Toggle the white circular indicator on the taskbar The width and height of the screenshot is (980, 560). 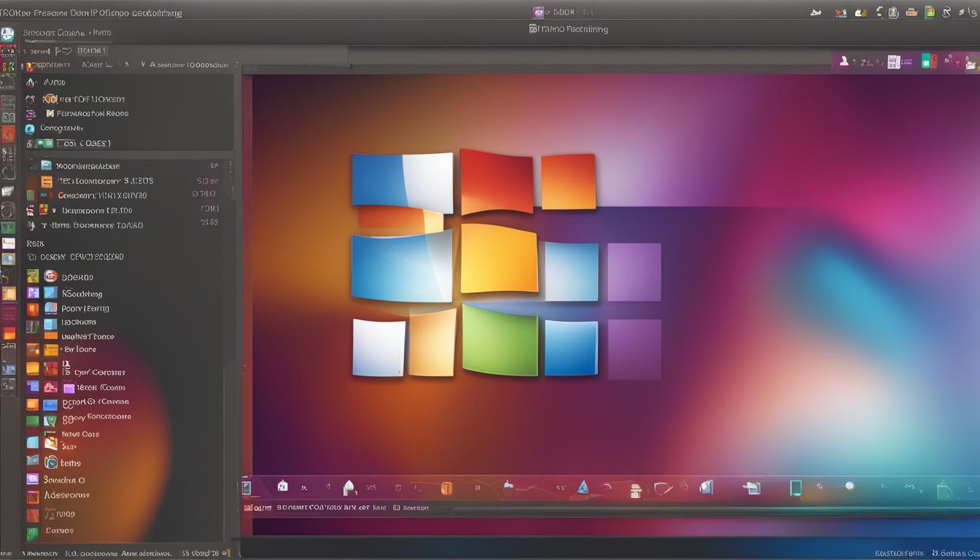[849, 486]
